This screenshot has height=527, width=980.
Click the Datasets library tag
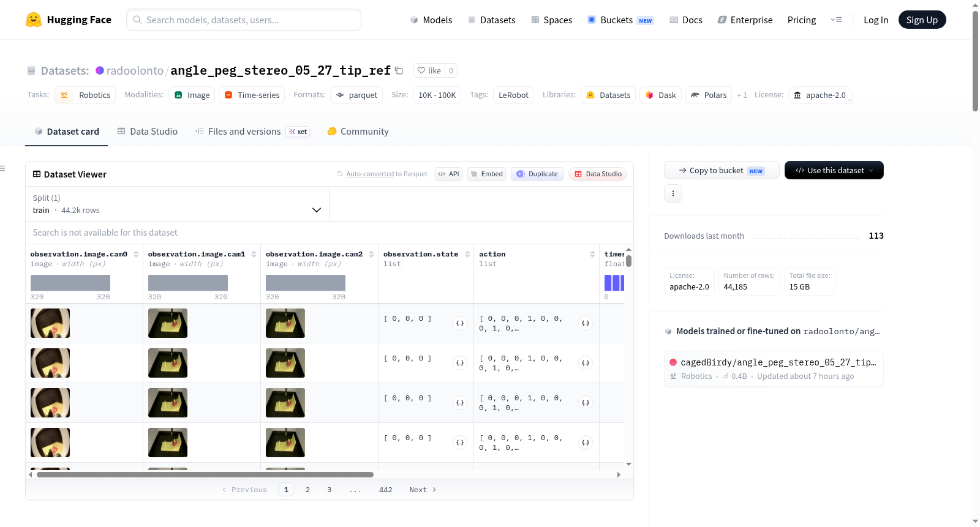(608, 95)
